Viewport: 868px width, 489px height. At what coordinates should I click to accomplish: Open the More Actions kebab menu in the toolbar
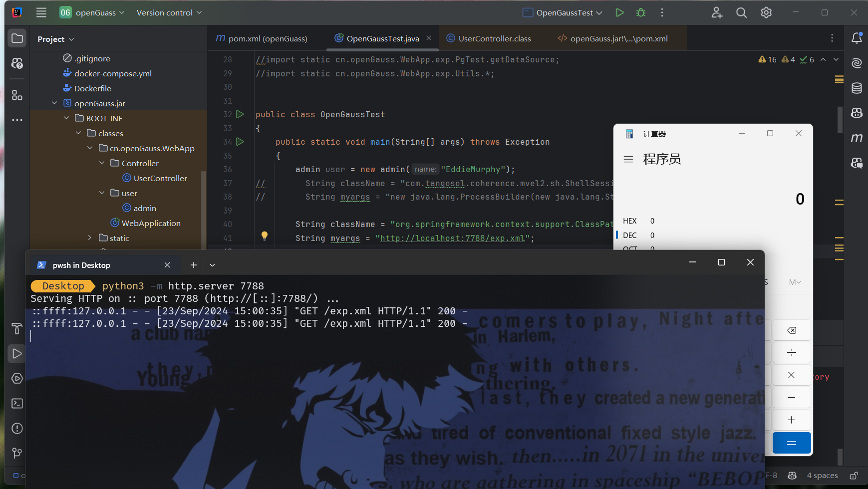click(662, 12)
